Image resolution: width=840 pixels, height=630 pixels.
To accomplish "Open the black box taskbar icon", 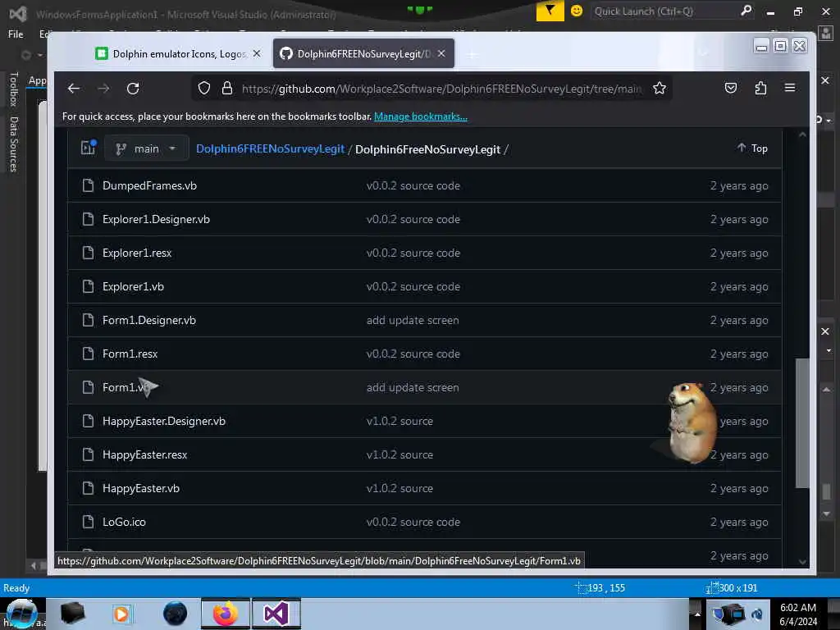I will pos(72,614).
